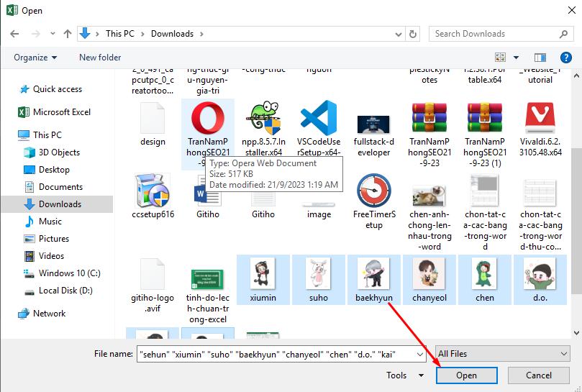This screenshot has height=392, width=582.
Task: Select Downloads in the sidebar
Action: coord(57,204)
